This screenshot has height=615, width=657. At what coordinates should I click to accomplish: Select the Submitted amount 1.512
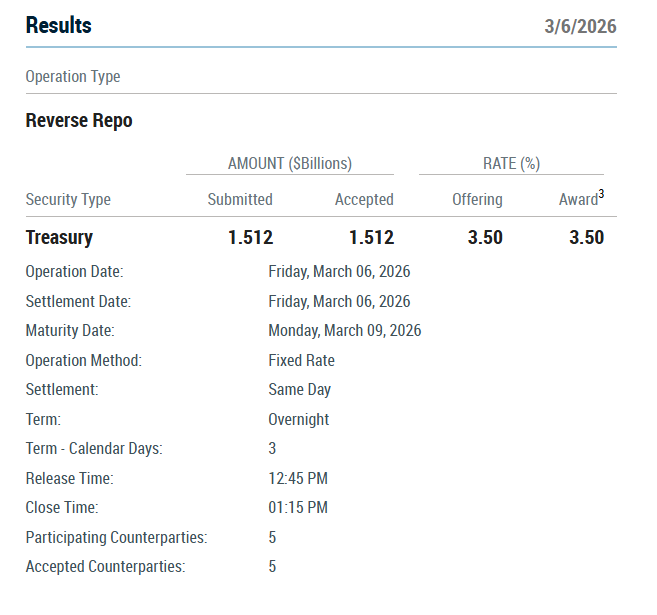pyautogui.click(x=251, y=238)
